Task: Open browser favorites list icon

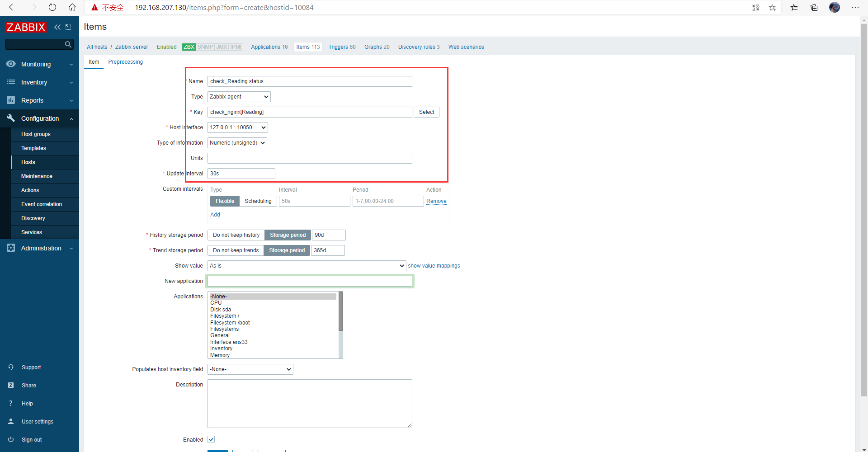Action: [794, 7]
